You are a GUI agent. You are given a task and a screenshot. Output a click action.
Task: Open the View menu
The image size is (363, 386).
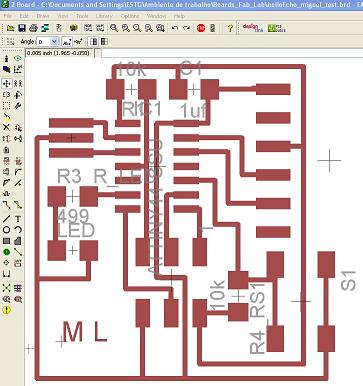coord(62,16)
